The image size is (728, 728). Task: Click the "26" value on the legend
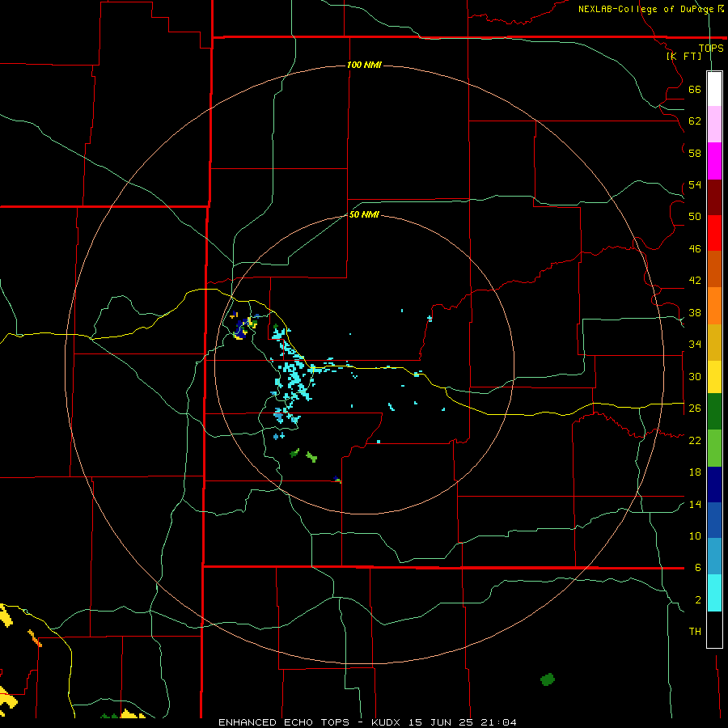click(695, 408)
